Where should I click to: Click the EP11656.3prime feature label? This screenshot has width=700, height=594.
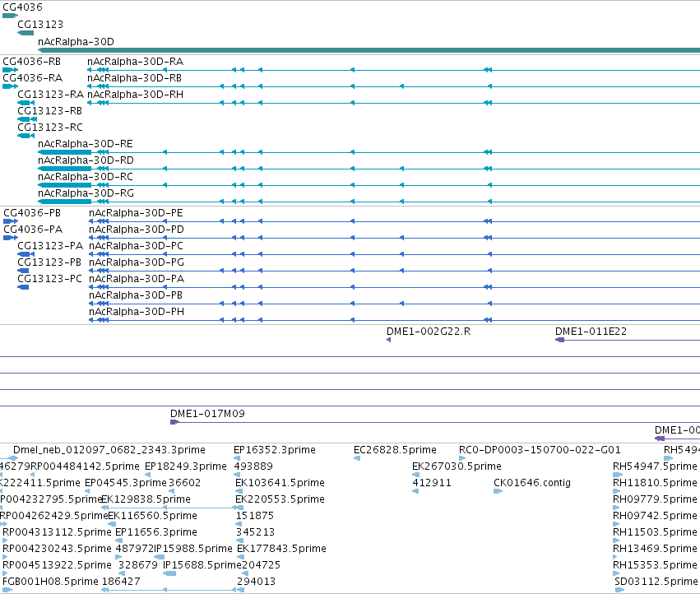156,532
